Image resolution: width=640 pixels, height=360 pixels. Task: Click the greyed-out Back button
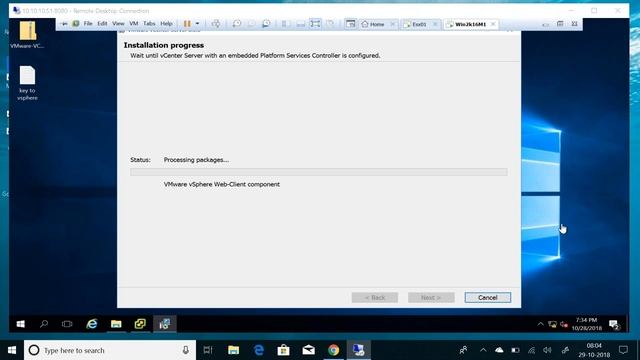[375, 298]
